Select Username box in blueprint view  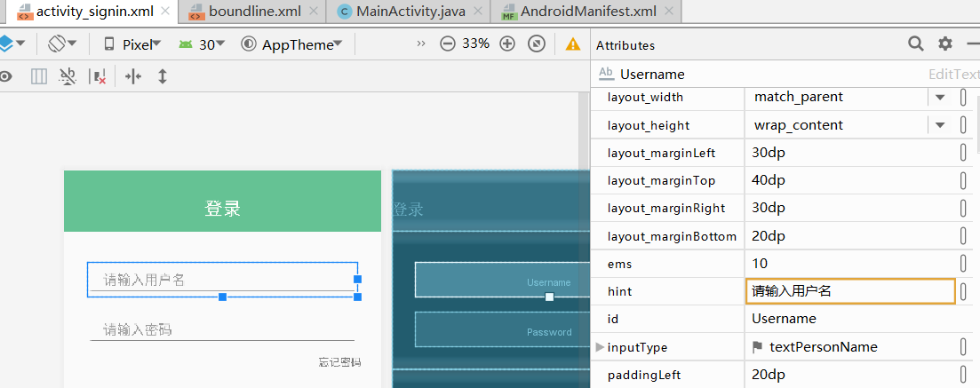click(502, 280)
